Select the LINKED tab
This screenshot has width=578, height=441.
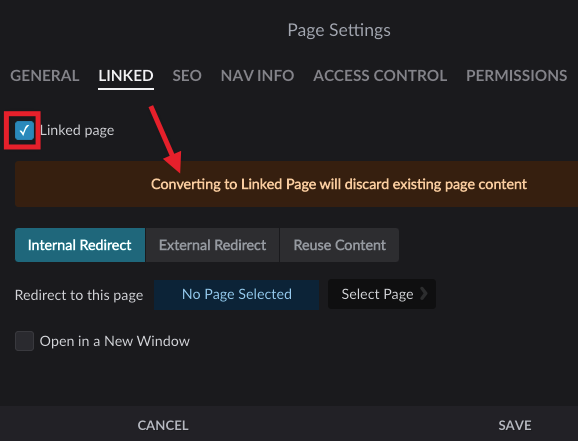click(126, 76)
